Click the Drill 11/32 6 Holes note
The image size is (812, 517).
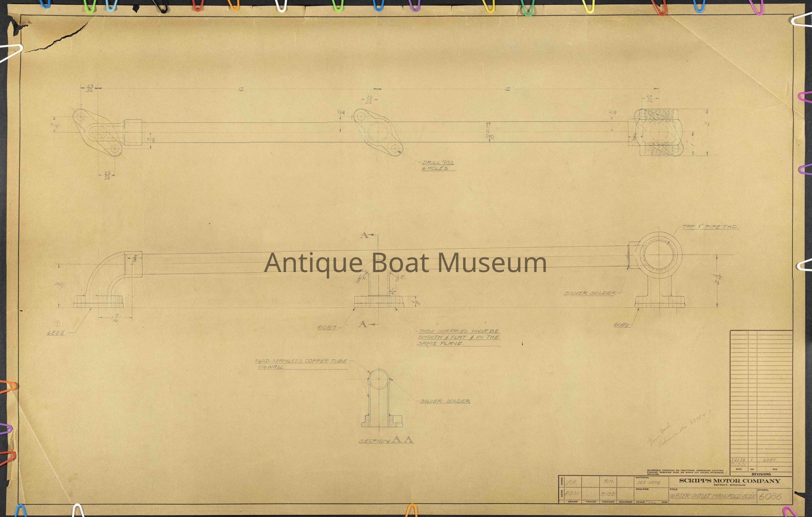pos(437,165)
